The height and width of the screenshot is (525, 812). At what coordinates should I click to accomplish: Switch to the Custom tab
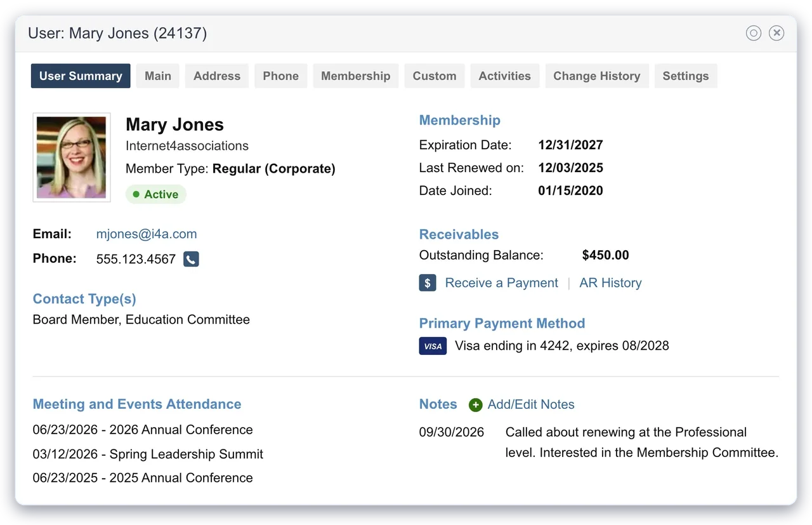pyautogui.click(x=435, y=76)
